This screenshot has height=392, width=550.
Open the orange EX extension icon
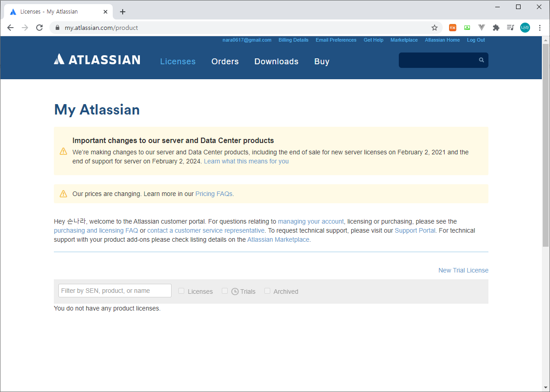tap(453, 28)
